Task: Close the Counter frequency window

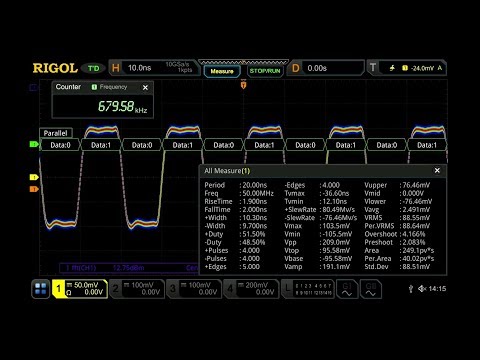Action: (145, 87)
